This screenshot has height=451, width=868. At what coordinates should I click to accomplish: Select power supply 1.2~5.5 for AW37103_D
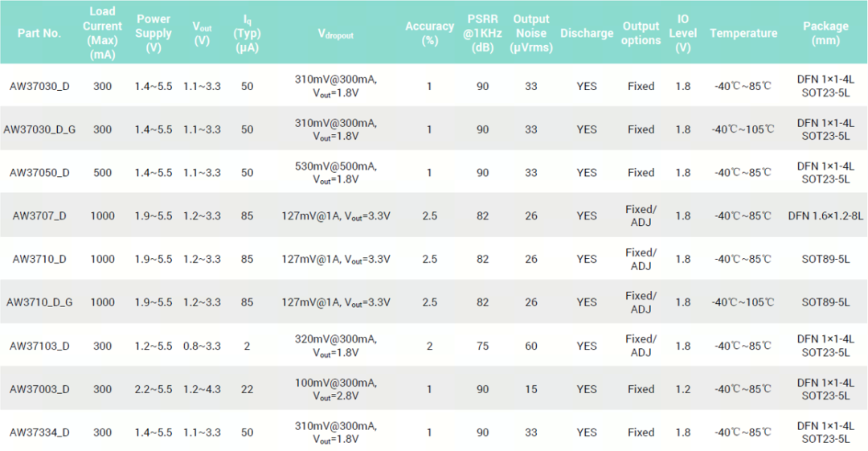pyautogui.click(x=154, y=346)
